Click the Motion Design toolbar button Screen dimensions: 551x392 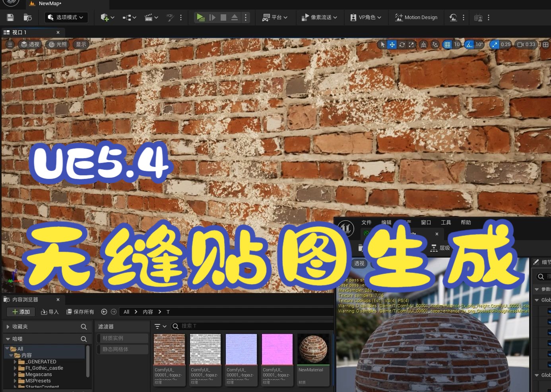416,17
